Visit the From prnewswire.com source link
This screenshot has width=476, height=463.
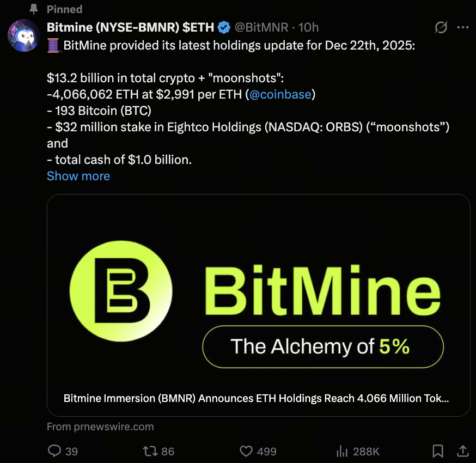(x=100, y=427)
